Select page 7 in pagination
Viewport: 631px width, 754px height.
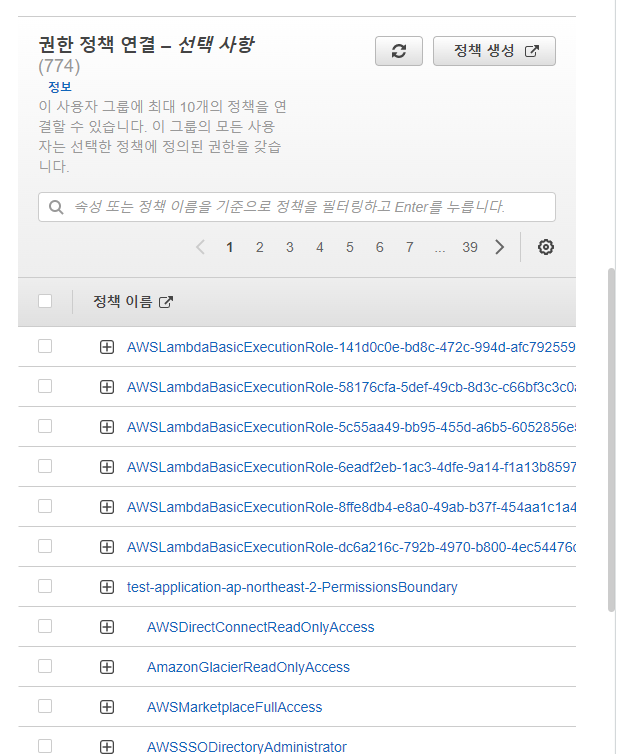click(x=410, y=247)
